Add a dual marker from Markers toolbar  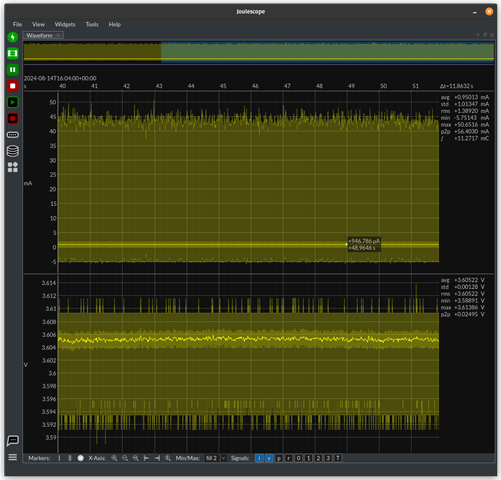(x=70, y=458)
